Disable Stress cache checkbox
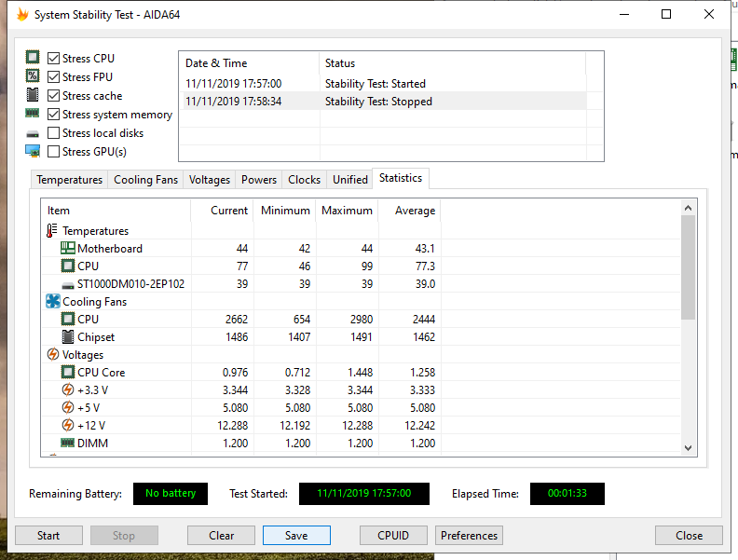 54,96
